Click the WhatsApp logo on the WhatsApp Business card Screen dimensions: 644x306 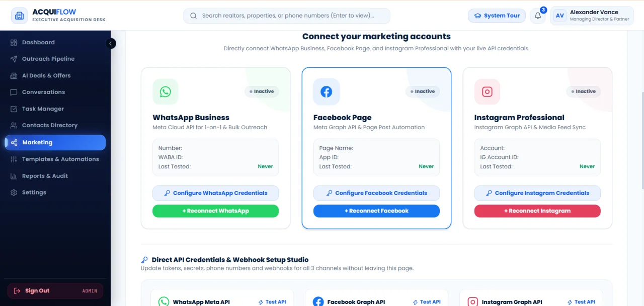pos(166,91)
